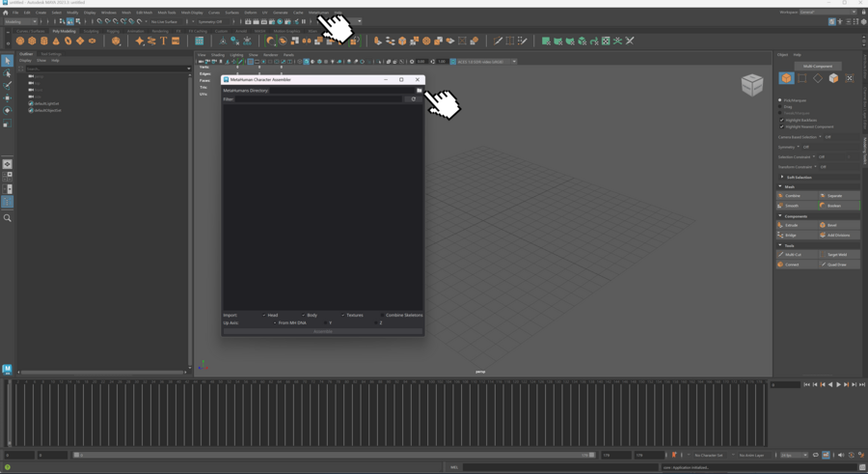Switch to the Poly Modeling shelf tab
Viewport: 868px width, 474px height.
click(x=64, y=31)
